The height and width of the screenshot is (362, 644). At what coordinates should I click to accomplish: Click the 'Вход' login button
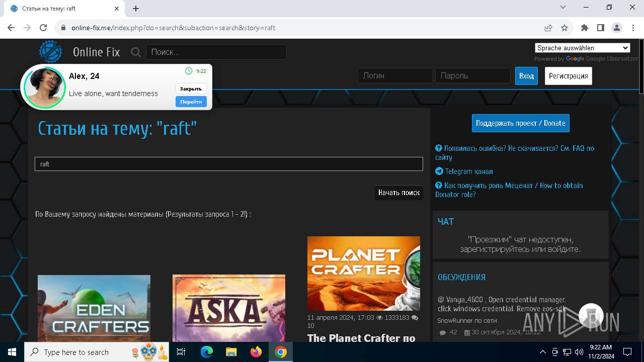(526, 76)
